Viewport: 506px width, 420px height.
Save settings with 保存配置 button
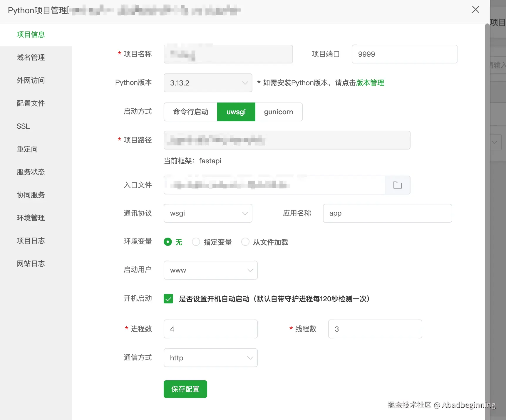(185, 389)
